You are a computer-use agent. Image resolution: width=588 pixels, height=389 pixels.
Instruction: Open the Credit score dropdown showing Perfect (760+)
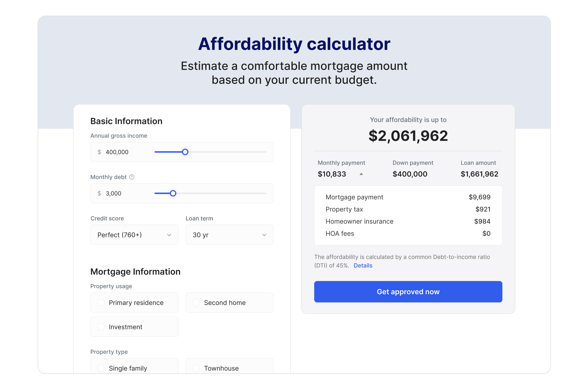coord(134,235)
